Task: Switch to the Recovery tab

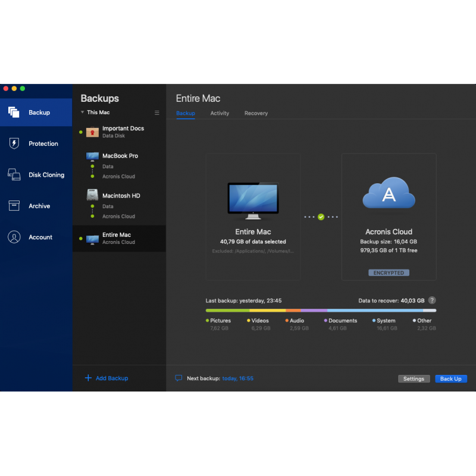Action: (x=256, y=113)
